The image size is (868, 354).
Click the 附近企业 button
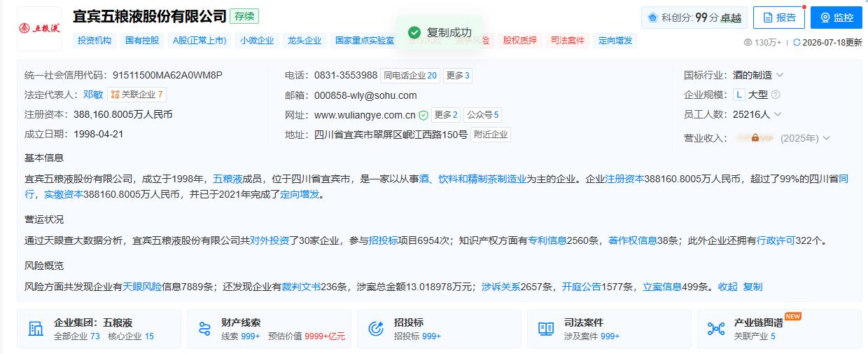491,135
